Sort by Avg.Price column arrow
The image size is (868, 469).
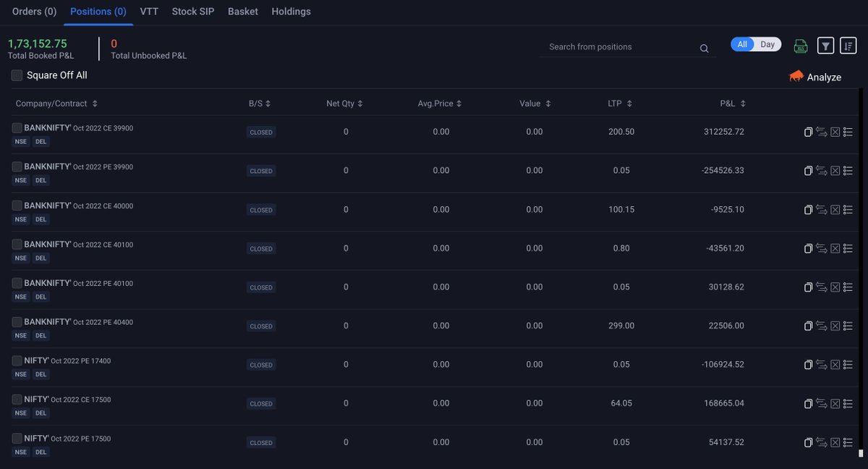click(459, 103)
